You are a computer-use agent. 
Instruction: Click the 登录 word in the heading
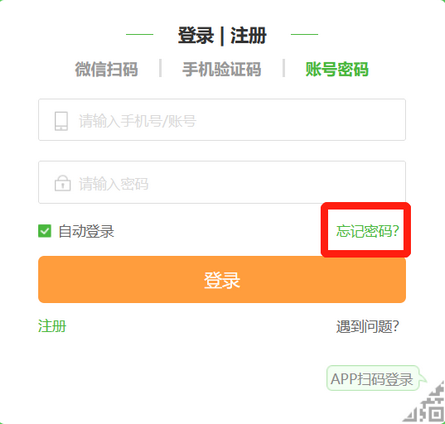pyautogui.click(x=196, y=35)
